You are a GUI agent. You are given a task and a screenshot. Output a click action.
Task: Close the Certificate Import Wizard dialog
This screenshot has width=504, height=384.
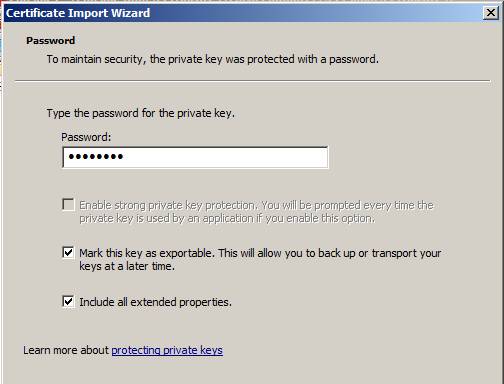(x=491, y=13)
